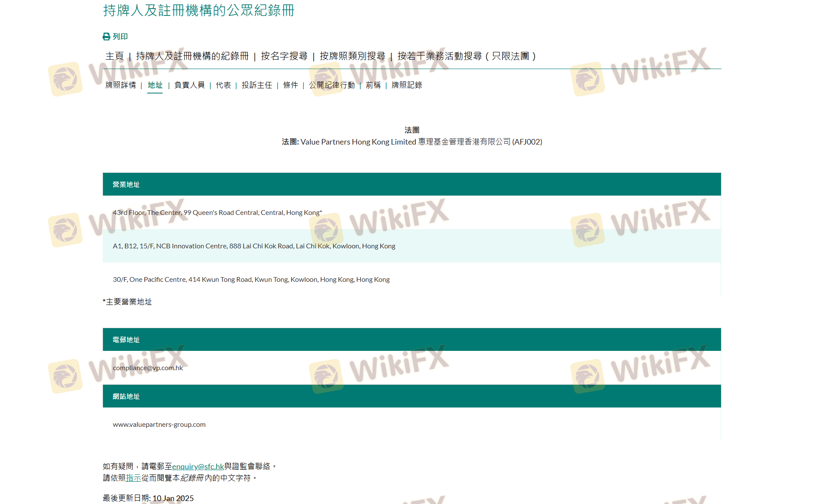Go to 按名字搜尋 search page
This screenshot has height=504, width=824.
tap(284, 56)
